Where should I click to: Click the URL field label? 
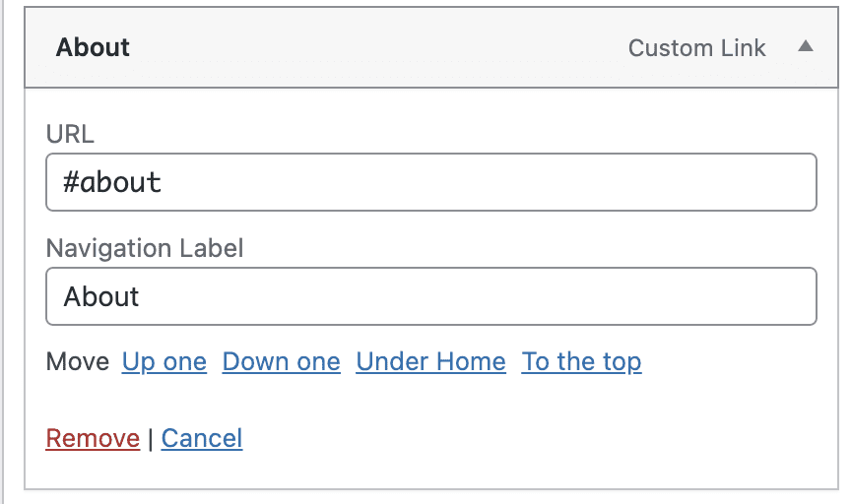(70, 135)
